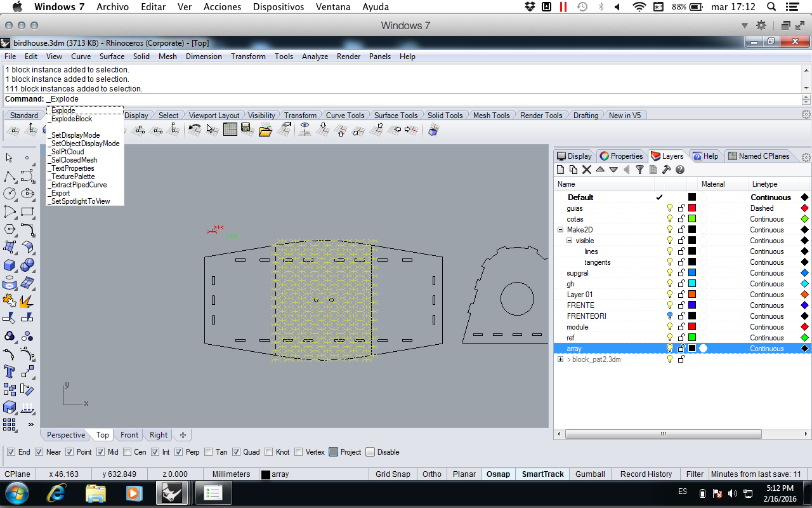Select the Boolean union spheres tool
This screenshot has height=508, width=812.
[27, 265]
